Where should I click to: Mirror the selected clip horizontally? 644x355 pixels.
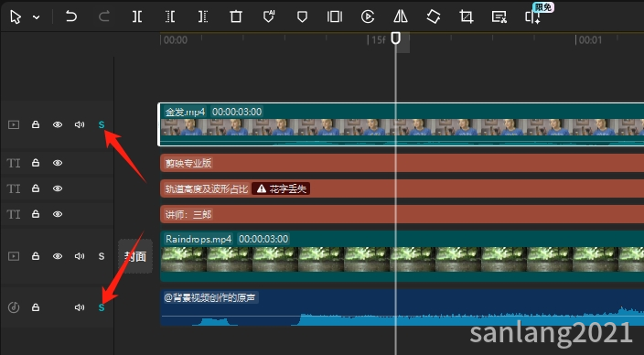[401, 16]
